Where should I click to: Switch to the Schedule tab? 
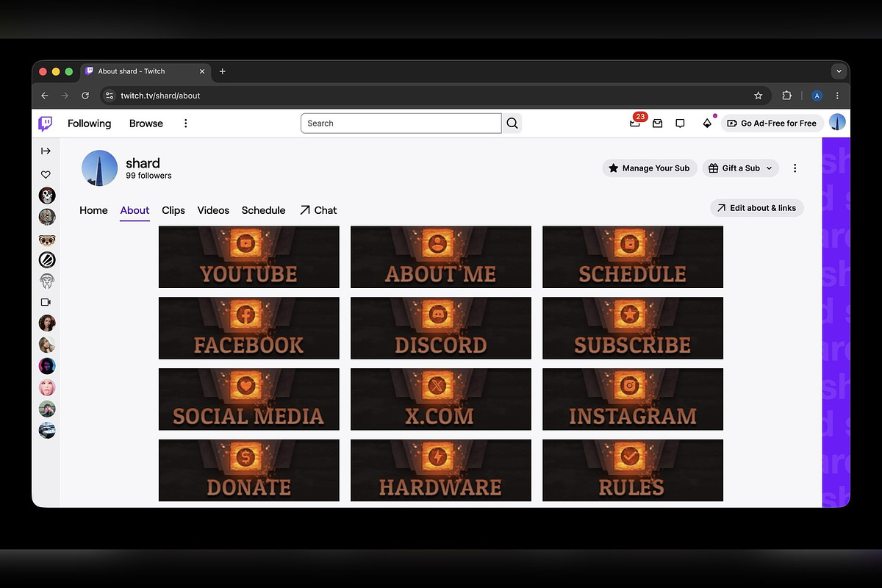[263, 210]
